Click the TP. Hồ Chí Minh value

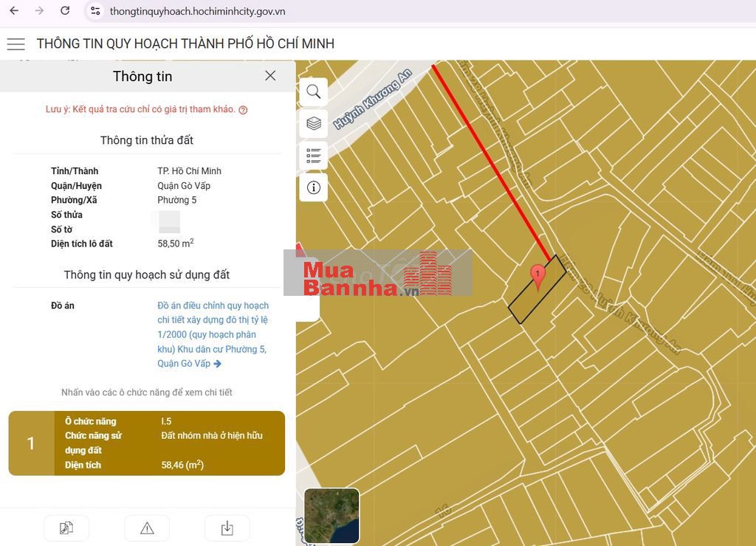pyautogui.click(x=190, y=171)
